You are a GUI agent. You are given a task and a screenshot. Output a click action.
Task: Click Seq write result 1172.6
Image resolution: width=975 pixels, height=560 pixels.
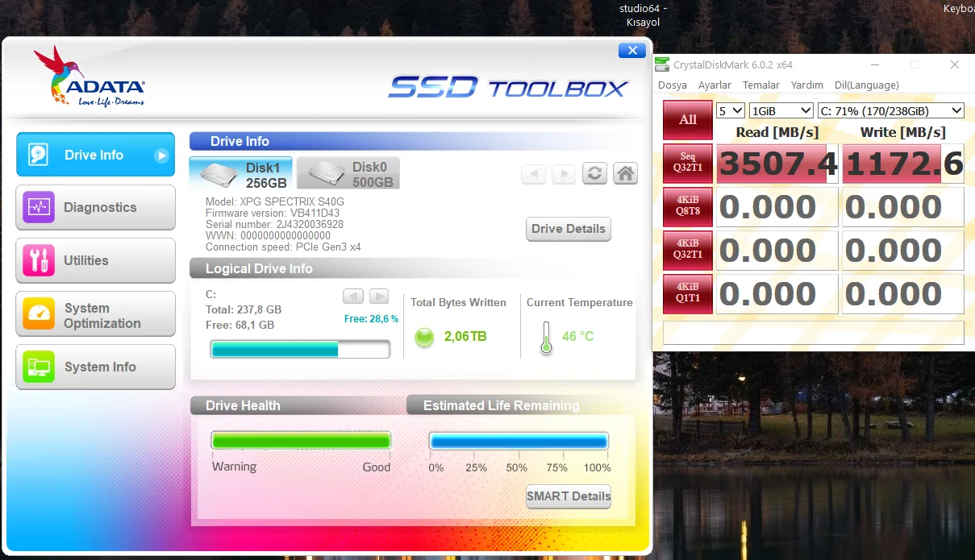coord(903,164)
